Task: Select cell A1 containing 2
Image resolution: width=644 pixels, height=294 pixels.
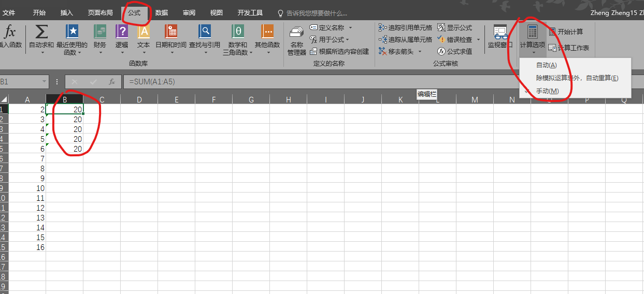Action: coord(27,109)
